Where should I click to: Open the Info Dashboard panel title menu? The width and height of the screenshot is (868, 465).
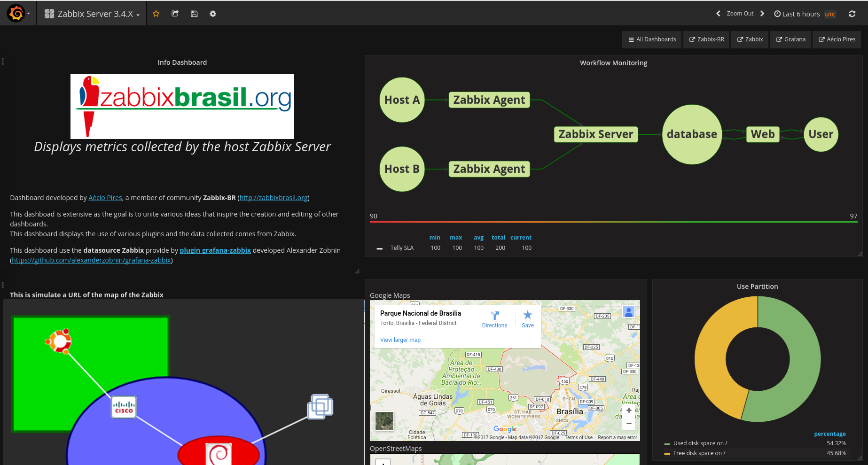[182, 62]
